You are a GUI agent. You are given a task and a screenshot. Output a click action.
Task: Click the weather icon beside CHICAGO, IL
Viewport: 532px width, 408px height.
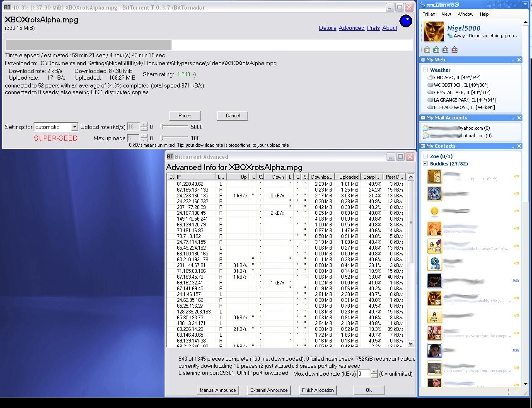coord(430,78)
